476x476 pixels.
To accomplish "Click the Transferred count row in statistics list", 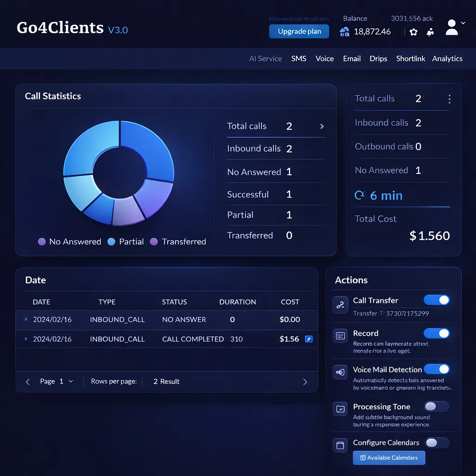I will point(276,235).
